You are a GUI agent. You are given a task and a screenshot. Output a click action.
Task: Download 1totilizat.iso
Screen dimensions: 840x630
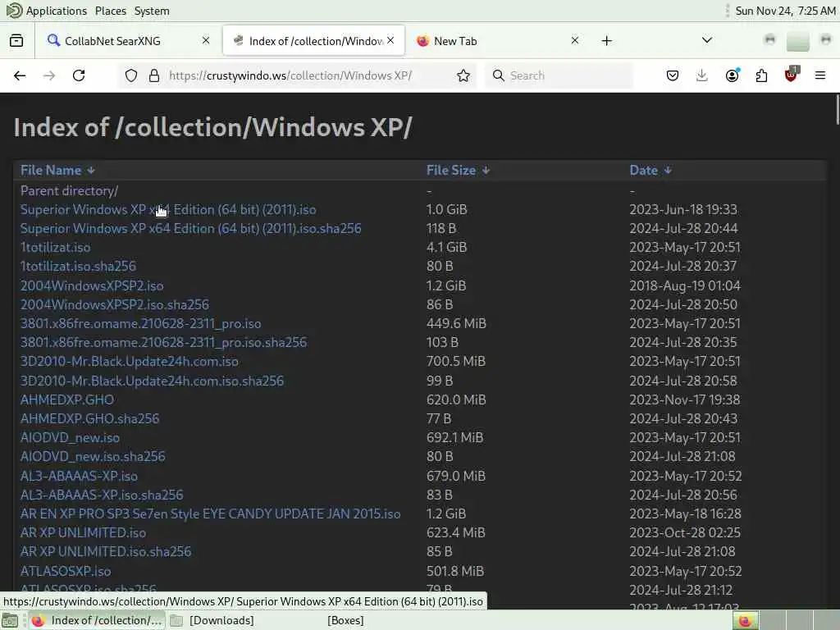(55, 248)
